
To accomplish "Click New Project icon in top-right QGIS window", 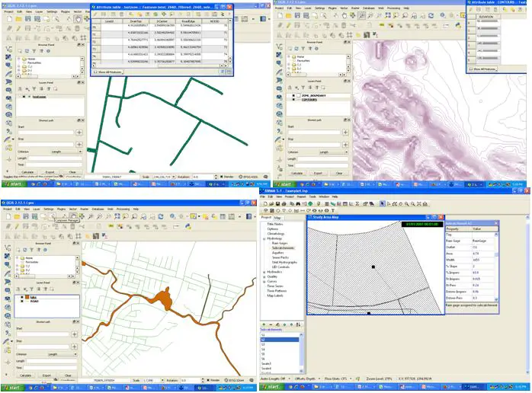I will [280, 15].
